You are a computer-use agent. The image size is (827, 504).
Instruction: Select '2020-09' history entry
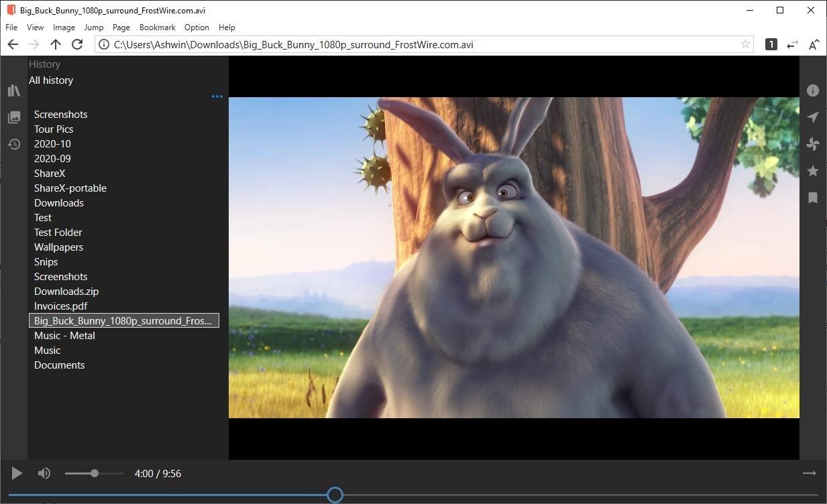pos(52,159)
